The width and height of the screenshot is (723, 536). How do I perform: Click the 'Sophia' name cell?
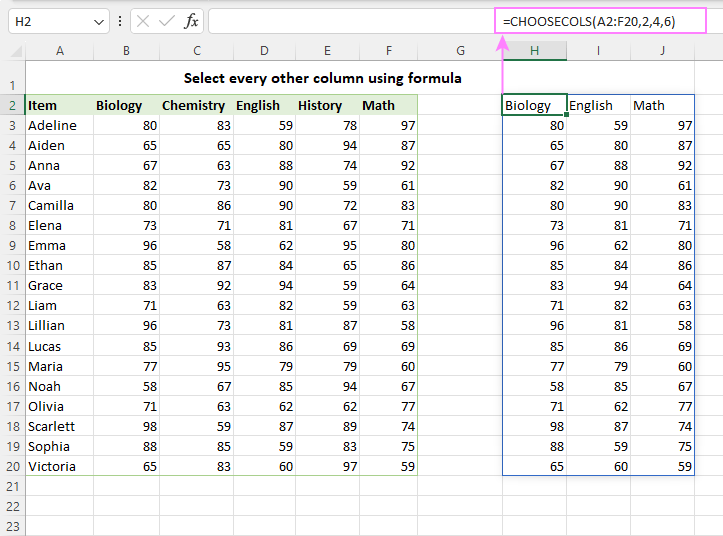click(x=59, y=446)
